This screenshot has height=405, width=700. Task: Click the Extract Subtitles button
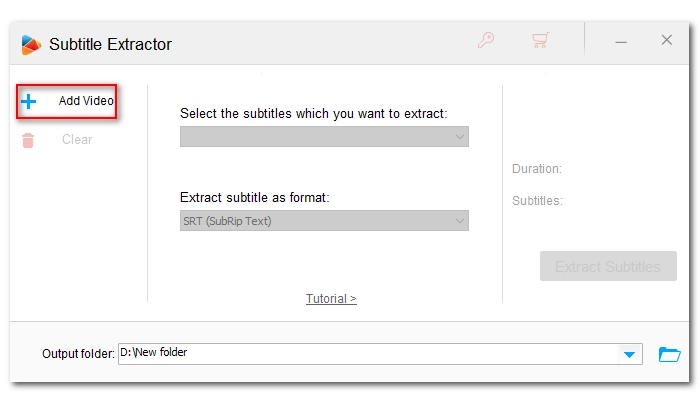[608, 266]
